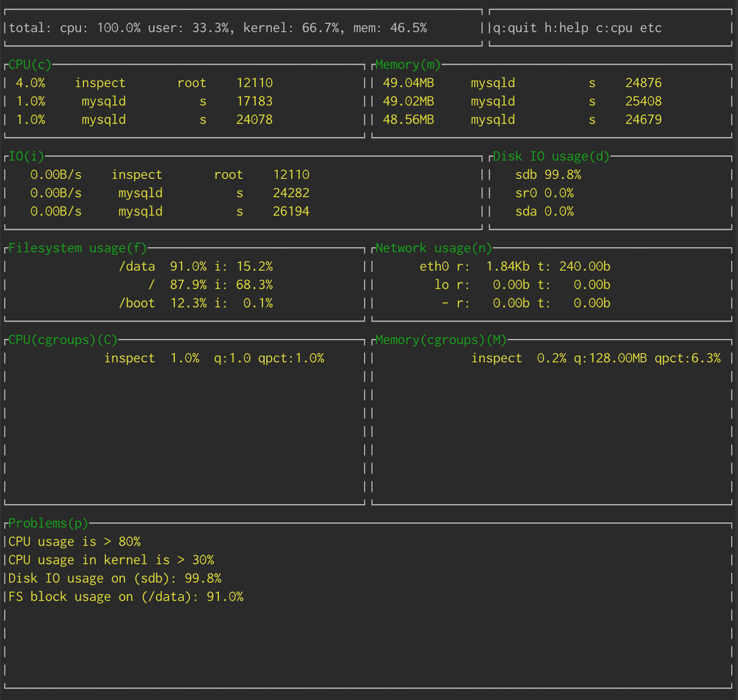Click the 48.56MB memory value
The height and width of the screenshot is (700, 738).
[409, 120]
